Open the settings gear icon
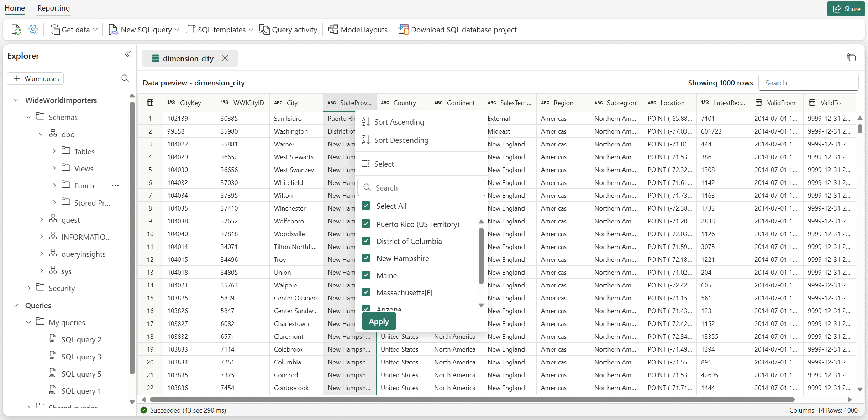Viewport: 868px width, 420px height. (x=33, y=30)
